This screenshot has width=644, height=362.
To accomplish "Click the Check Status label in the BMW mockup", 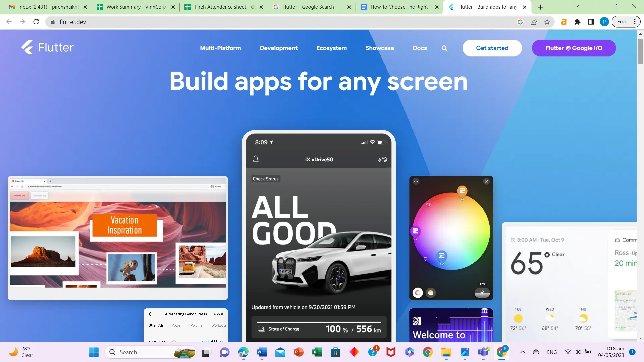I will pyautogui.click(x=266, y=179).
